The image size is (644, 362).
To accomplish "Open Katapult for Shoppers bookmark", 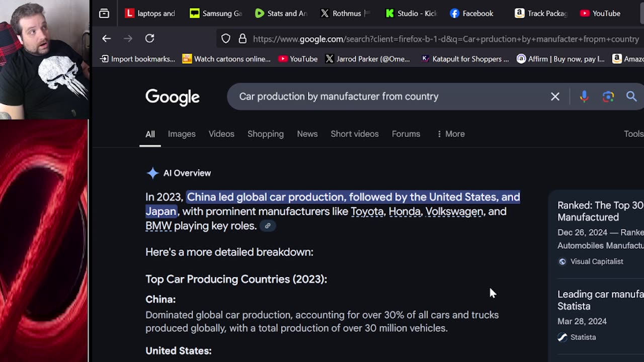I will click(465, 59).
